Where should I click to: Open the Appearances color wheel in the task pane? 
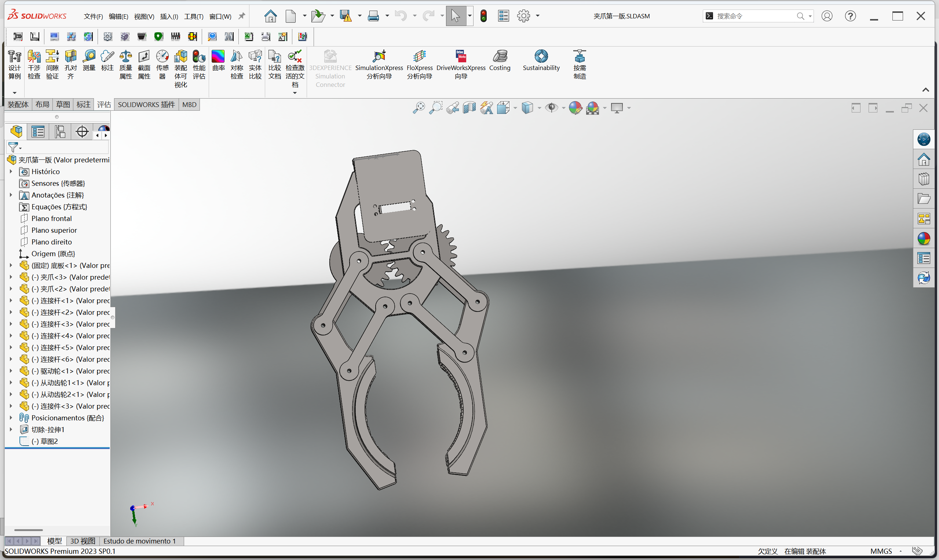[x=924, y=239]
